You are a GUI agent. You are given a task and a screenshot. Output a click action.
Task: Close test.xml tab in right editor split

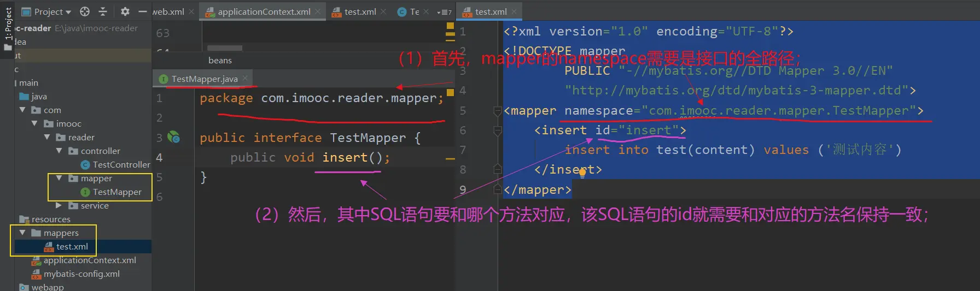[x=514, y=11]
